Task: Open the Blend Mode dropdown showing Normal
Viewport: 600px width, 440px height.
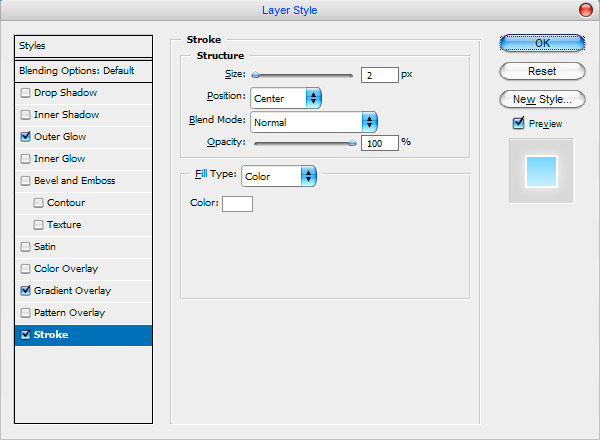Action: coord(314,122)
